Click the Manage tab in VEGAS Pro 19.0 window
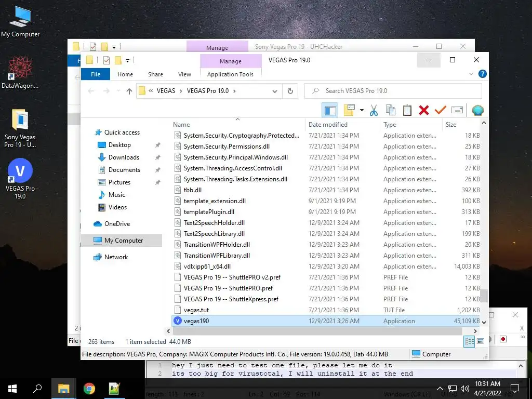The image size is (532, 399). (x=231, y=61)
